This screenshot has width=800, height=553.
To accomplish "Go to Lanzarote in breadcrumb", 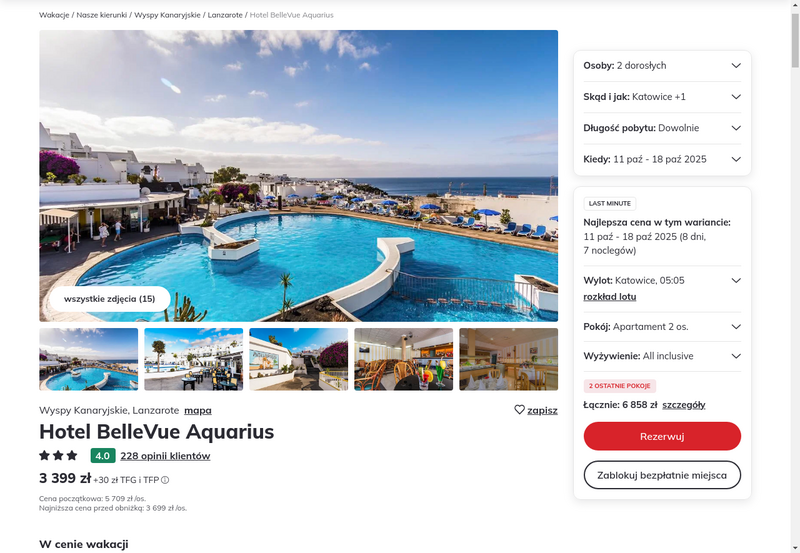I will 225,15.
